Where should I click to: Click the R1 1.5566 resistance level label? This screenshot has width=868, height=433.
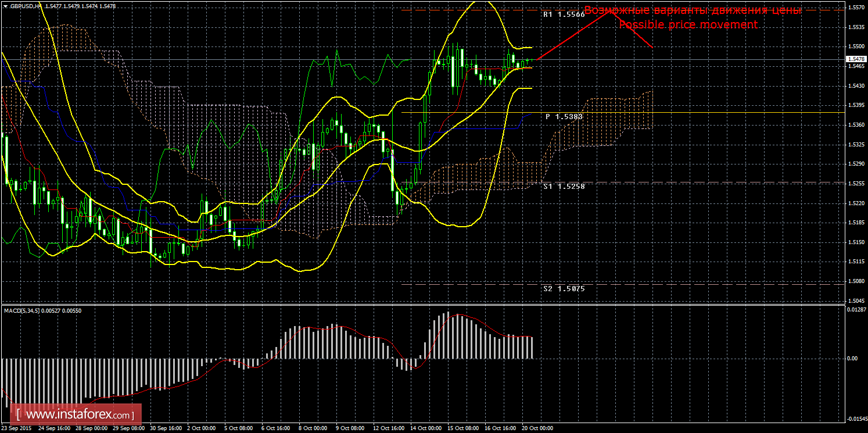[564, 15]
